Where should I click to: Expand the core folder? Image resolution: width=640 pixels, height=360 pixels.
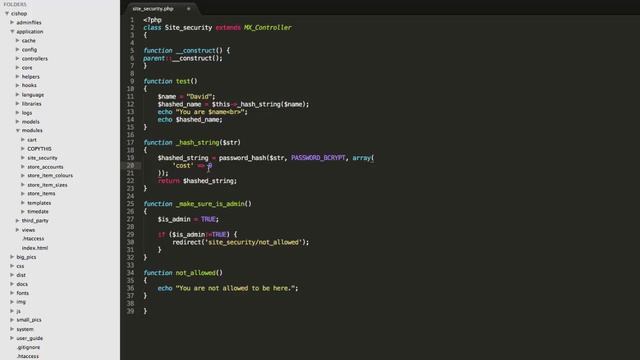pyautogui.click(x=18, y=67)
